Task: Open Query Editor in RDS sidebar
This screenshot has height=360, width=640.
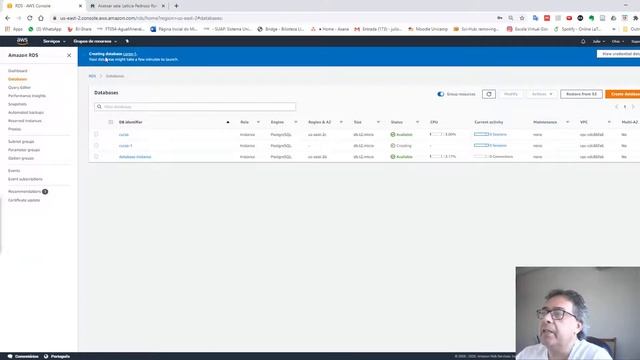Action: tap(19, 87)
